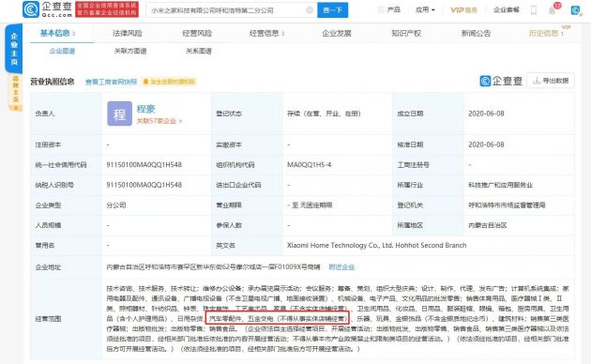Screen dimensions: 591x364
Task: Expand the 应用 dropdown menu
Action: (425, 9)
